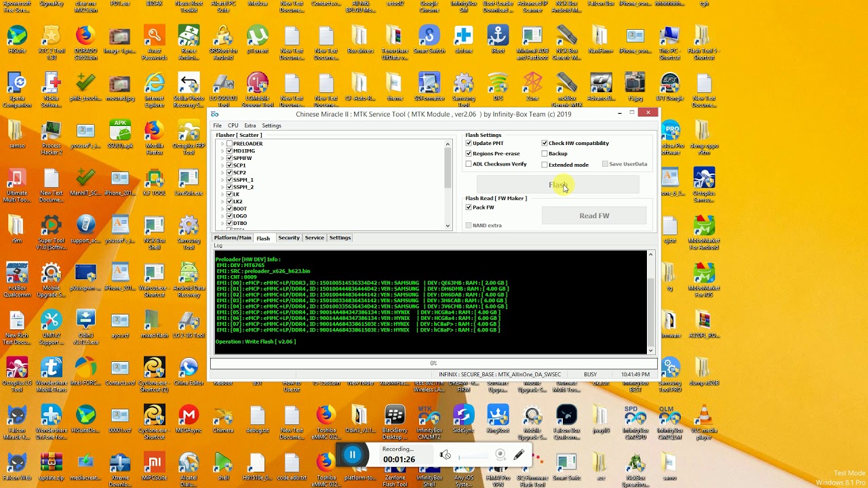Open the CPU menu
This screenshot has height=488, width=868.
[233, 125]
